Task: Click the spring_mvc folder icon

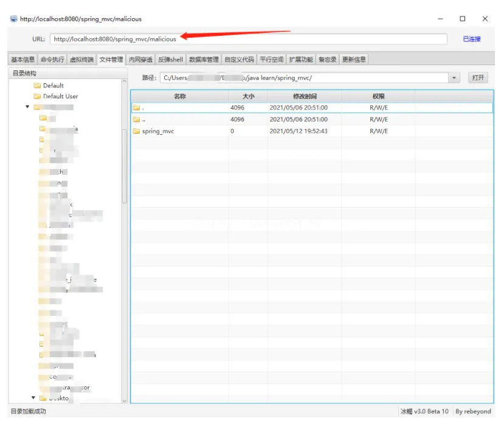Action: (x=136, y=131)
